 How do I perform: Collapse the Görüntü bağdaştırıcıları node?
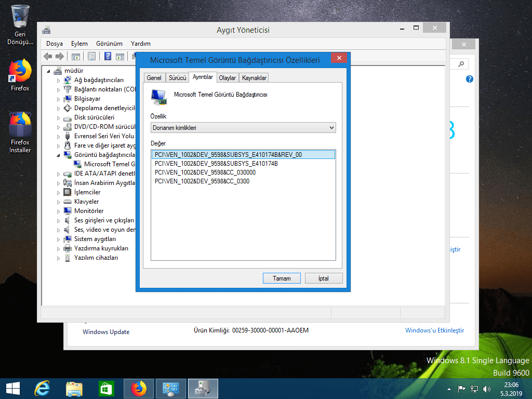click(58, 155)
